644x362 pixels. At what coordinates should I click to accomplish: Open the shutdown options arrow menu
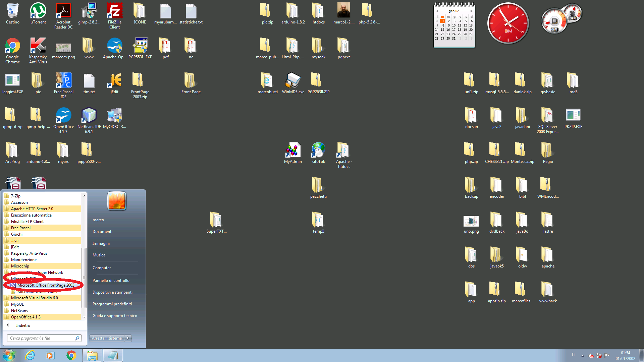(128, 338)
